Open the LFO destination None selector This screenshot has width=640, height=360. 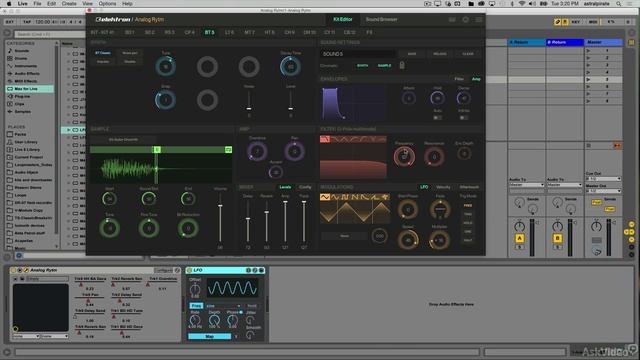coord(344,236)
